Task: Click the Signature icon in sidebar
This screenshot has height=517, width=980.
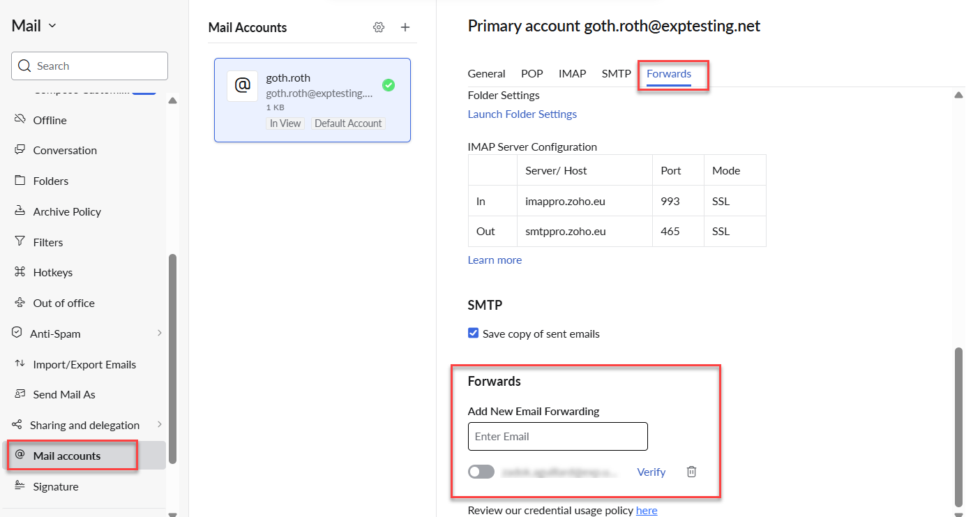Action: (x=20, y=486)
